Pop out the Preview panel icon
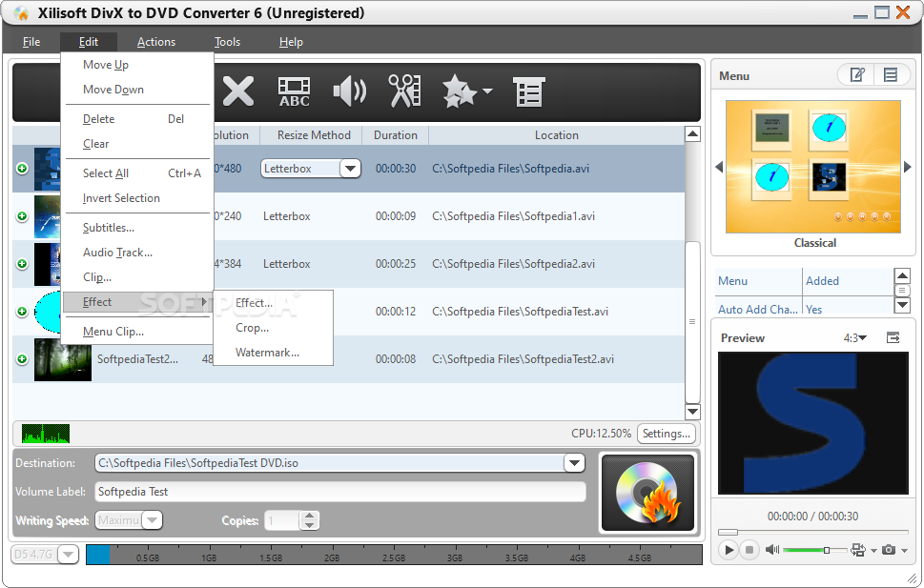This screenshot has width=924, height=588. click(x=893, y=337)
